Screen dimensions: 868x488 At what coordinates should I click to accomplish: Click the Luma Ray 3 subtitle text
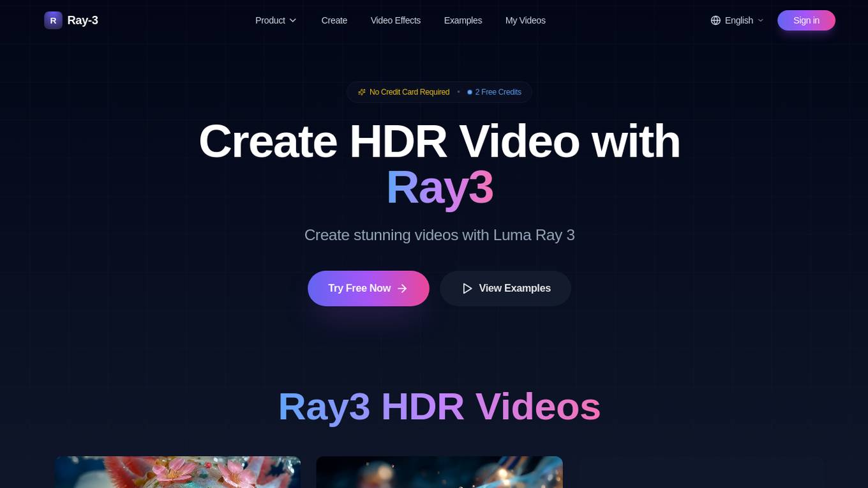(x=440, y=235)
